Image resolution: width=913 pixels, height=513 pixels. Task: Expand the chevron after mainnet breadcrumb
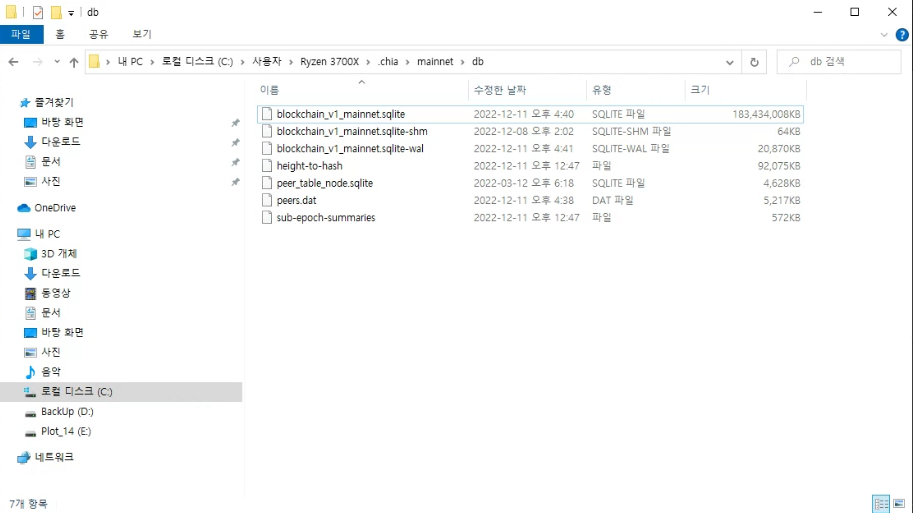tap(463, 62)
